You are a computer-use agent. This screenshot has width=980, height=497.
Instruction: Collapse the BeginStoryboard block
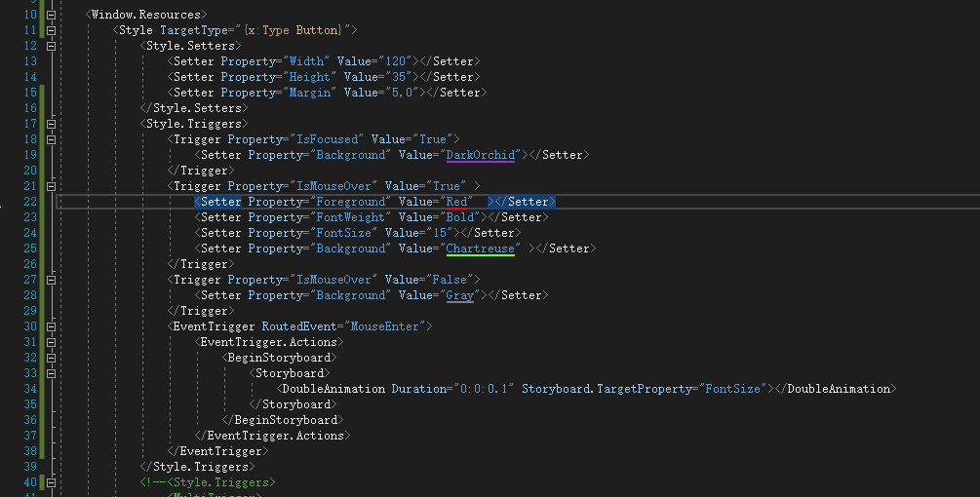coord(51,358)
